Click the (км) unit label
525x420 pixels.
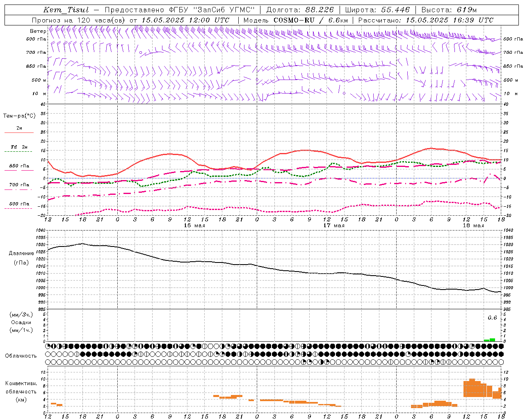point(21,399)
